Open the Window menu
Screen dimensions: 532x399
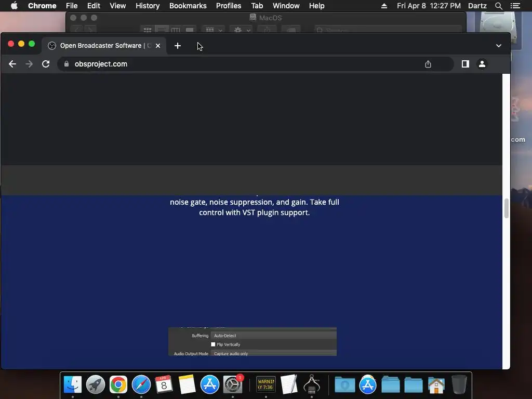point(286,6)
